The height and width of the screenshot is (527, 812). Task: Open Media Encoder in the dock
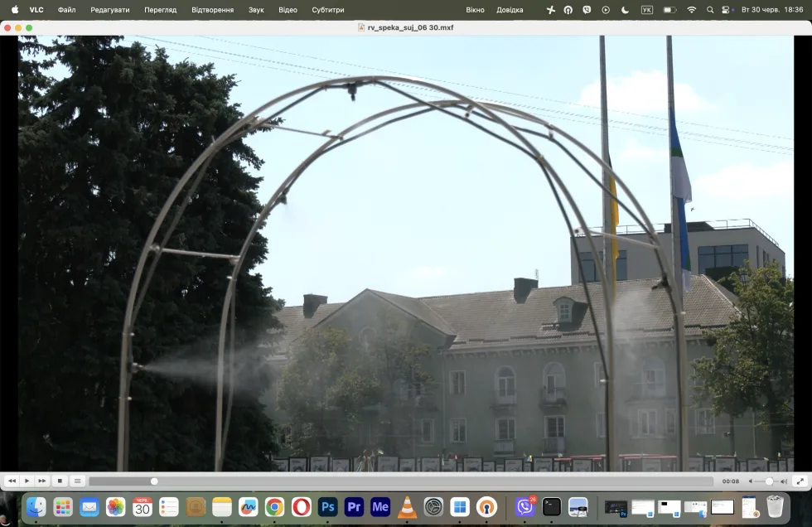point(380,507)
